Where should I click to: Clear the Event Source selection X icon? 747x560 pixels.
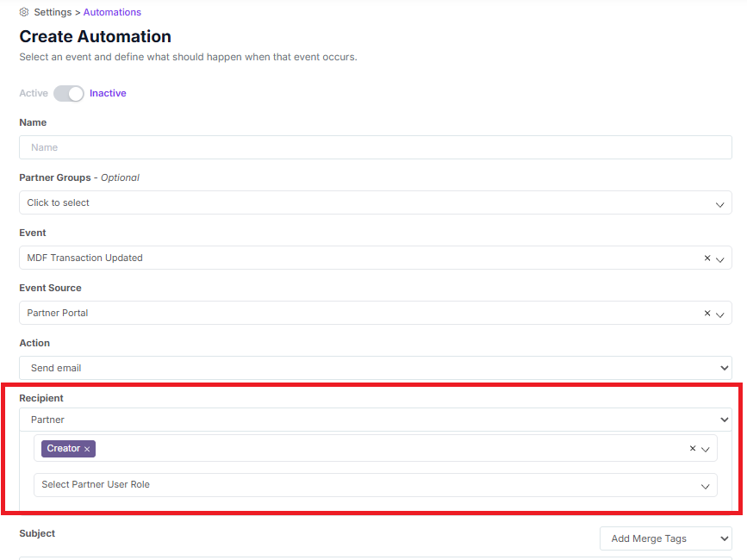tap(707, 313)
